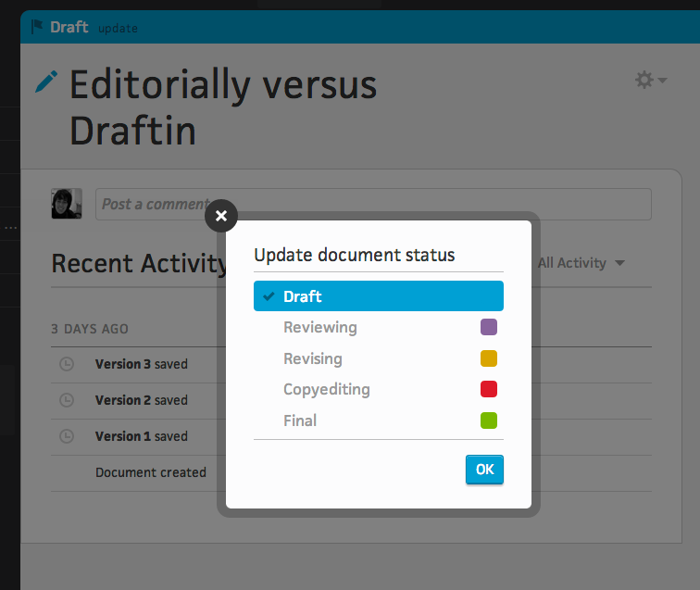Click the green Final color swatch
The image size is (700, 590).
coord(488,421)
